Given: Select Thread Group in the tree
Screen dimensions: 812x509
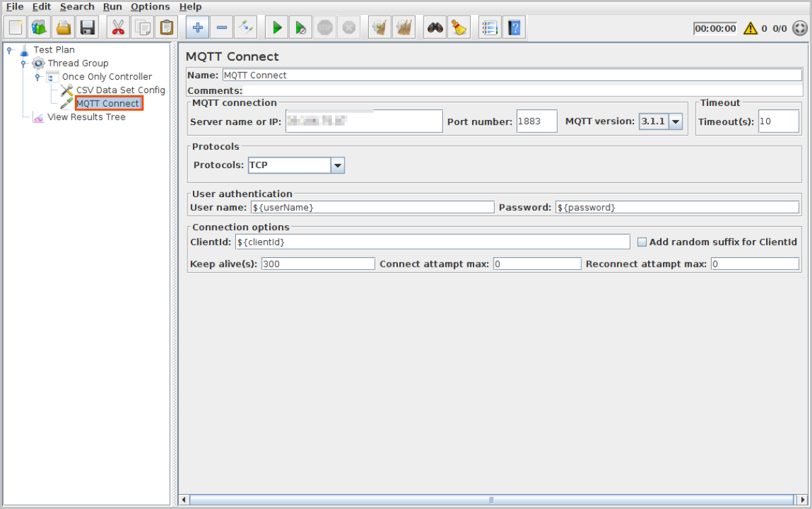Looking at the screenshot, I should (x=78, y=63).
